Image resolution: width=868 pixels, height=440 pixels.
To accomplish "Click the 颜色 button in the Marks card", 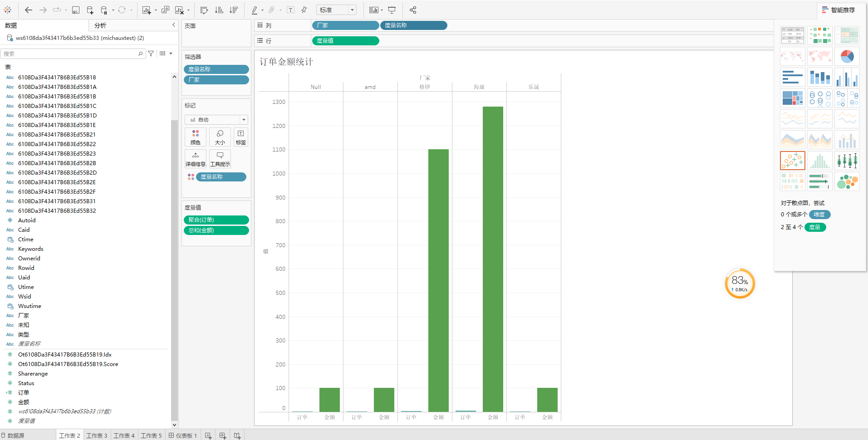I will [x=196, y=137].
